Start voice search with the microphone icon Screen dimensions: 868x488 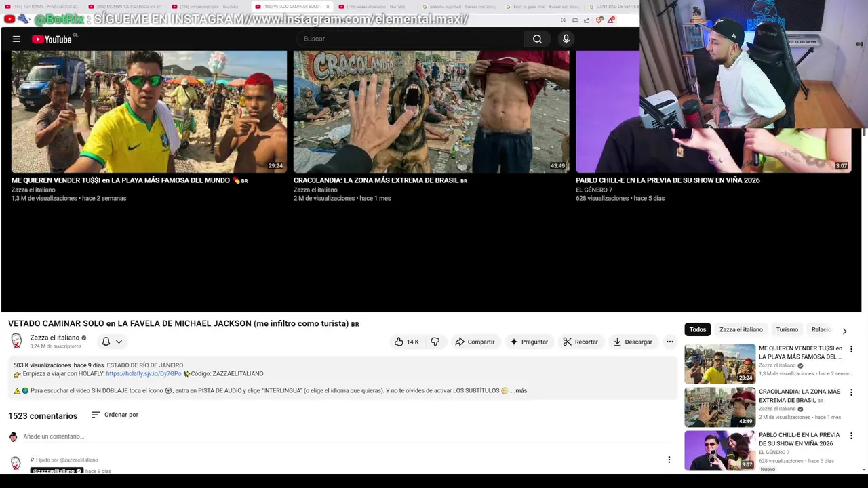click(566, 39)
